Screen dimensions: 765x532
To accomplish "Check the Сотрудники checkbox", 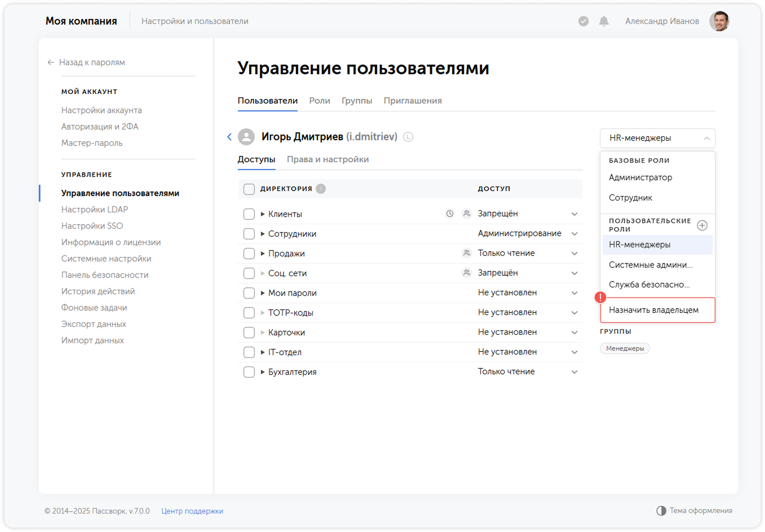I will (x=249, y=234).
